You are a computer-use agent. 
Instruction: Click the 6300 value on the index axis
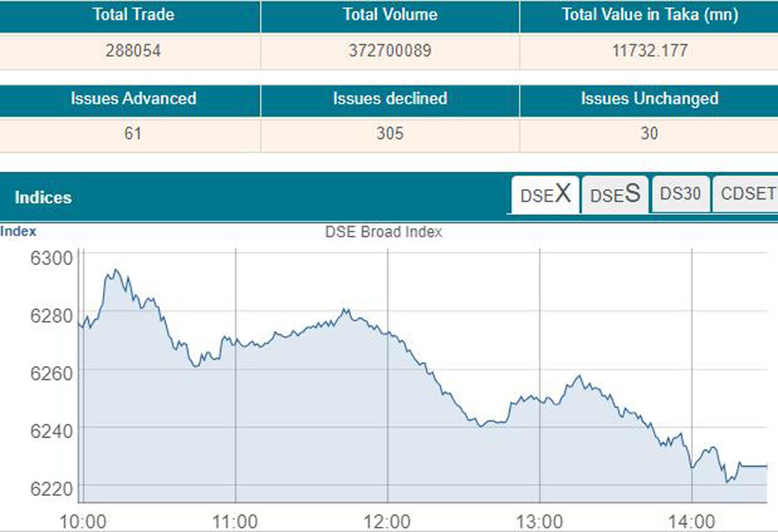(x=52, y=257)
